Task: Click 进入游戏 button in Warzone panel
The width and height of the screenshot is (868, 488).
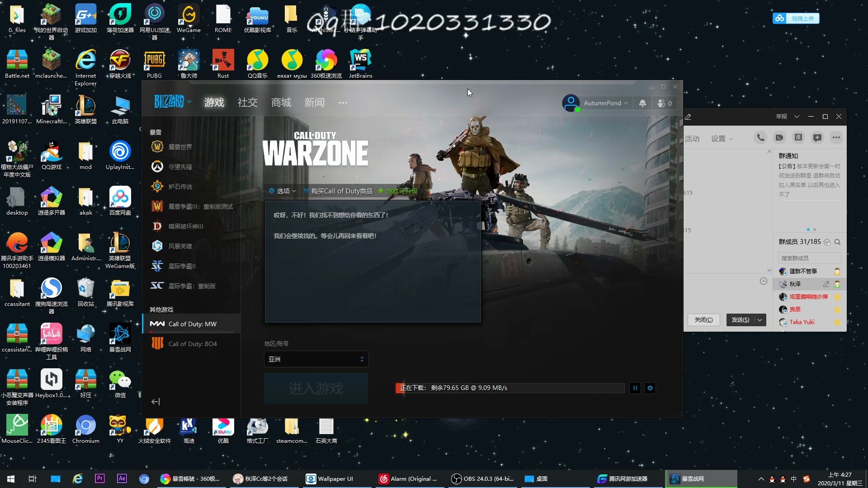Action: (316, 388)
